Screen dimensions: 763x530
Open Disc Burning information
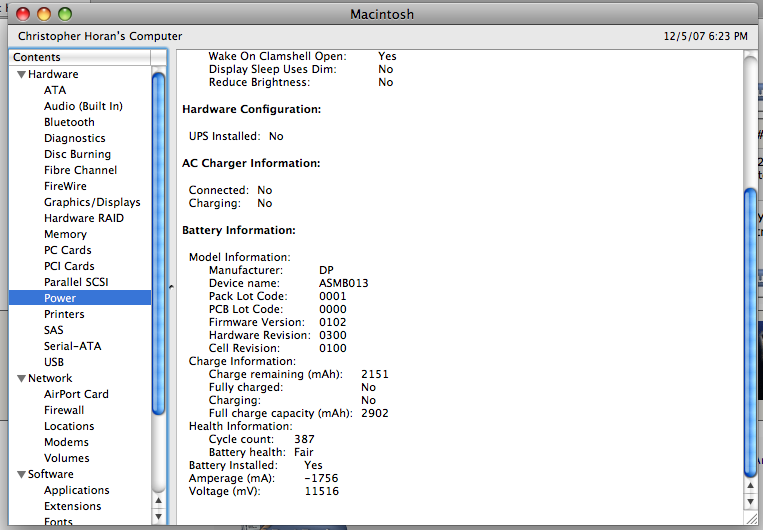(77, 154)
